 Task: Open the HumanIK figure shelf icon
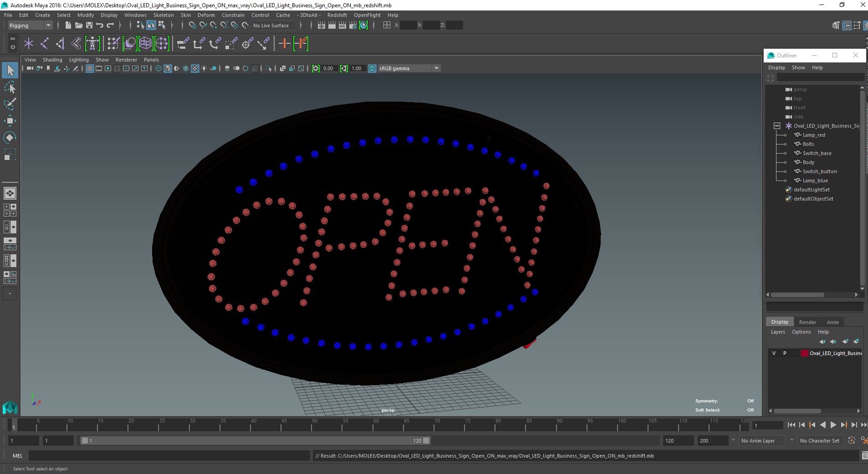pos(92,44)
